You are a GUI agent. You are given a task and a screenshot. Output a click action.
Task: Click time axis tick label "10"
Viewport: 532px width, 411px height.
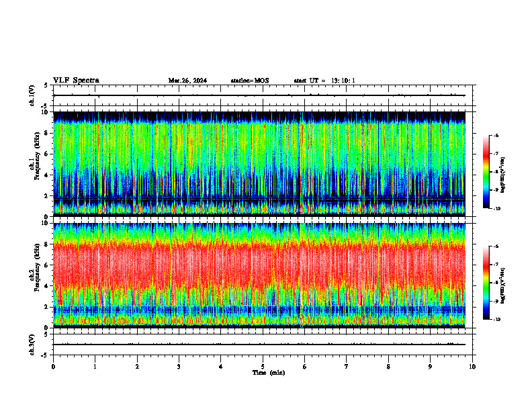click(472, 367)
